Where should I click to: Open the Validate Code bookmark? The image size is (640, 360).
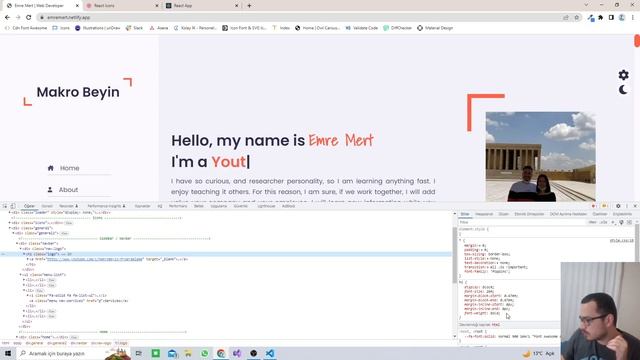coord(362,28)
